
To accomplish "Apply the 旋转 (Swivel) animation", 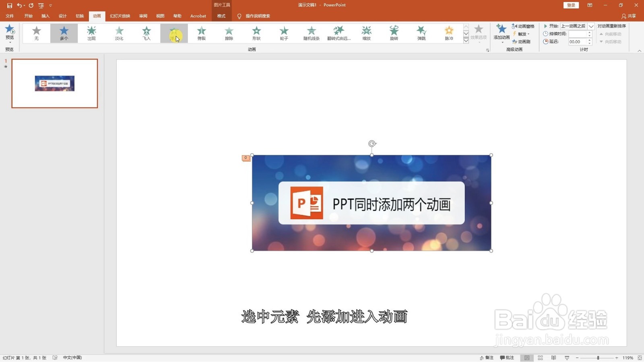I will (x=394, y=33).
